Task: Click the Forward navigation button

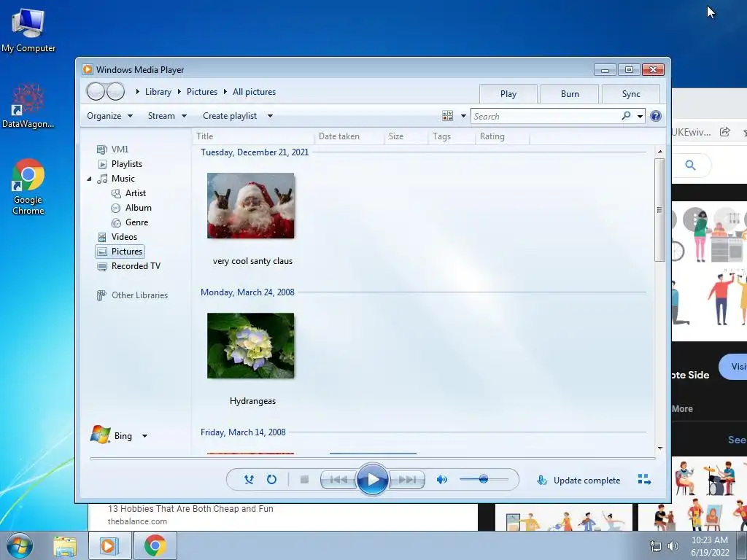Action: (x=116, y=91)
